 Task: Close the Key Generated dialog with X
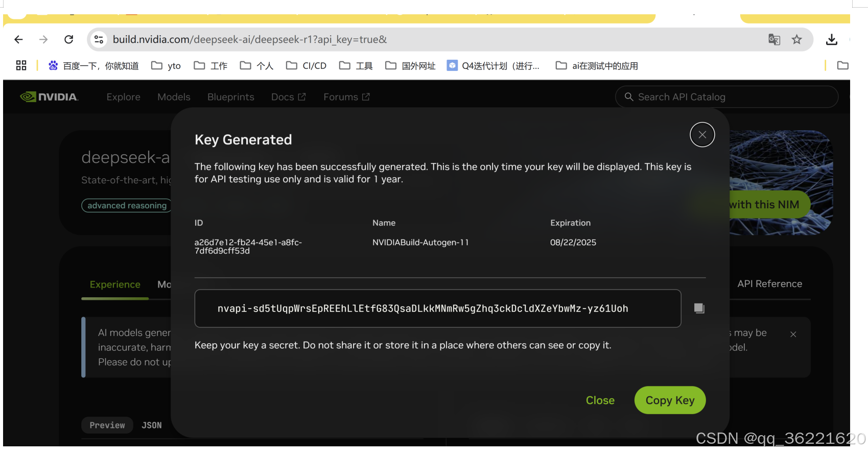[702, 135]
